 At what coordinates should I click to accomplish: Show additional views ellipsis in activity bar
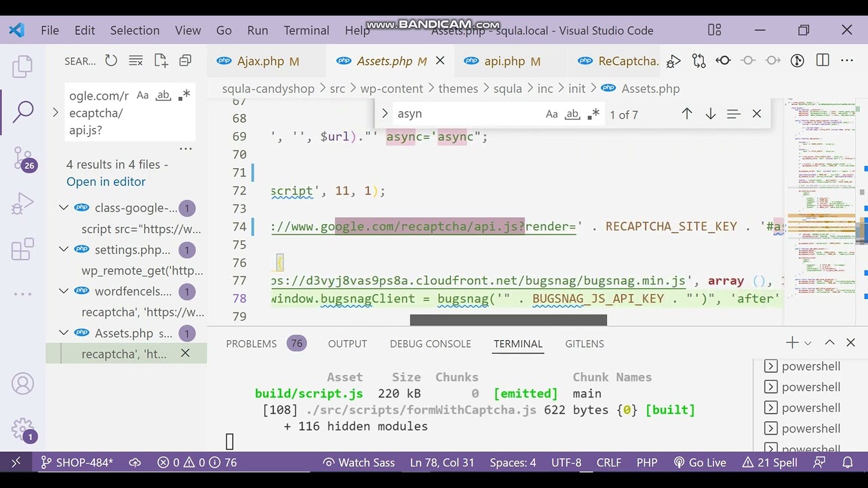tap(22, 293)
